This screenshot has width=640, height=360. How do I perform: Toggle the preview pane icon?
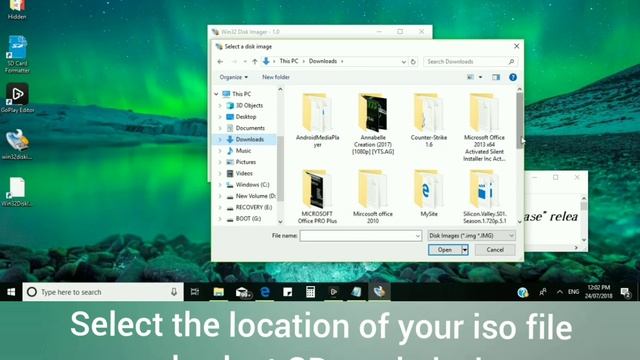pos(496,77)
